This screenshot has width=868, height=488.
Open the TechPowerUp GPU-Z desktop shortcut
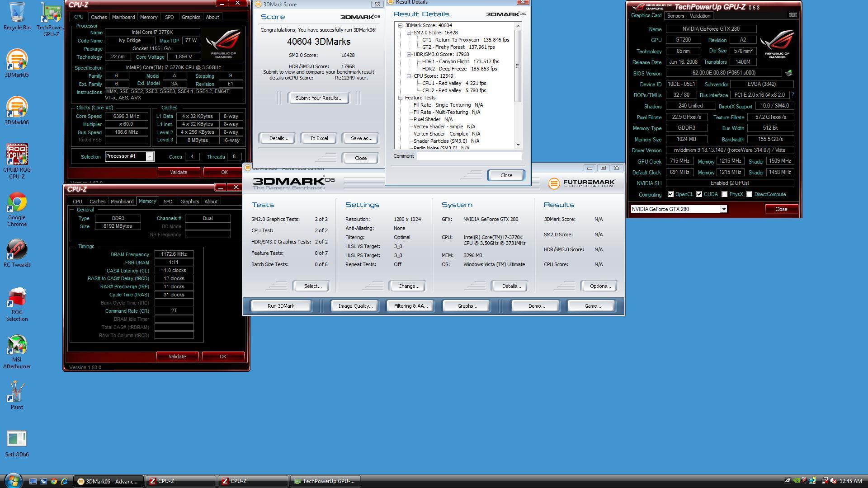pos(51,19)
